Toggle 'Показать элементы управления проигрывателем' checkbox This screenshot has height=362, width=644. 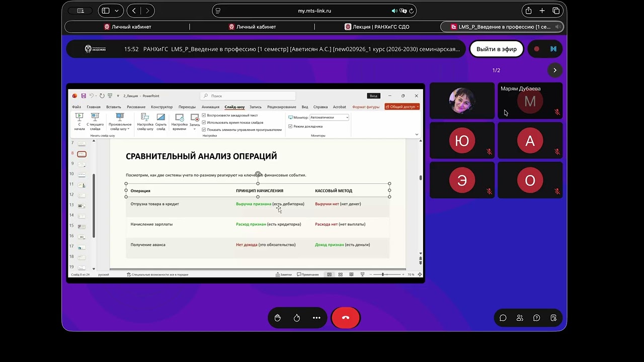click(204, 129)
